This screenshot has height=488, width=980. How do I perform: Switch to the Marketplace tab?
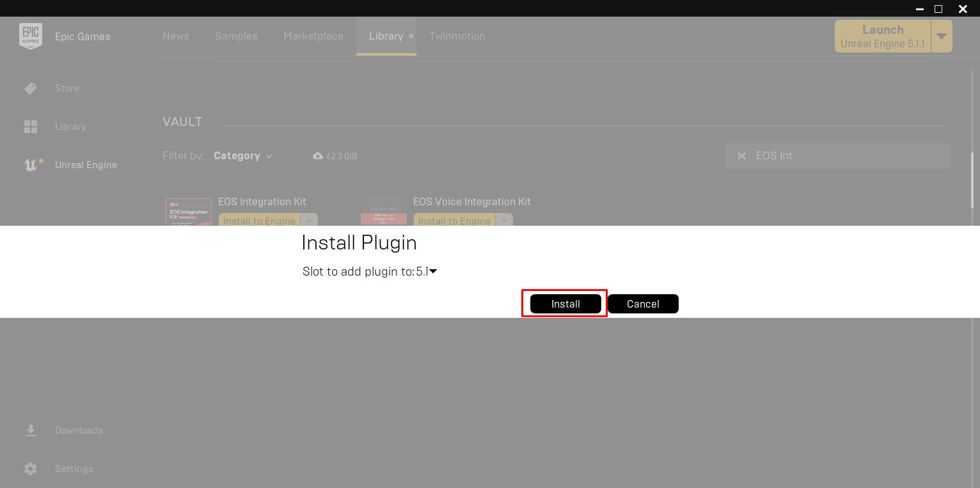tap(313, 36)
